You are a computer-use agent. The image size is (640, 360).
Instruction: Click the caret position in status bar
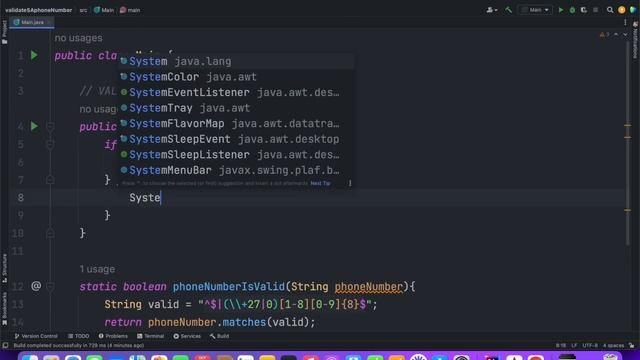[561, 345]
